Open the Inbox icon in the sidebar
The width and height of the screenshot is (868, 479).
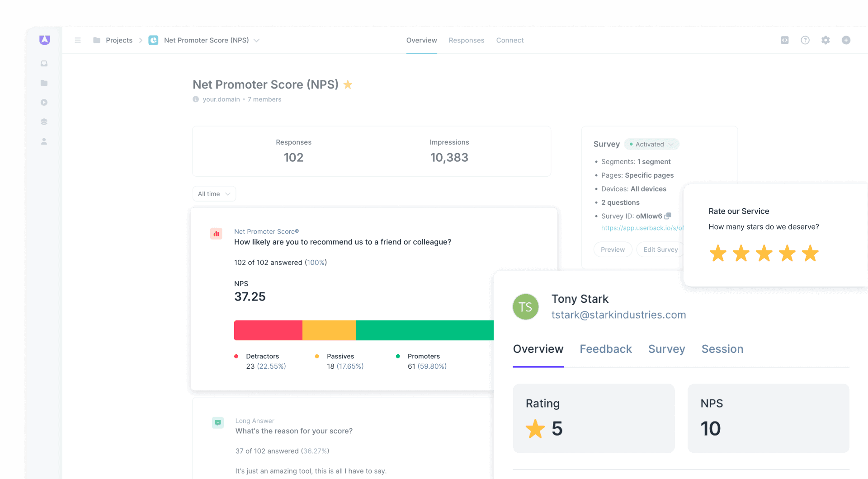point(44,63)
